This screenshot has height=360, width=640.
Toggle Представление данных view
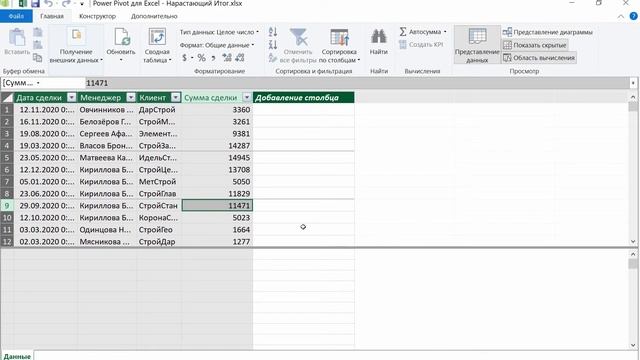point(477,45)
